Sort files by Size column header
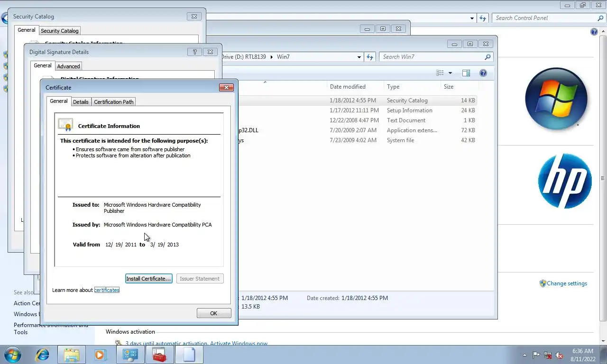Viewport: 607px width, 364px height. (x=459, y=87)
